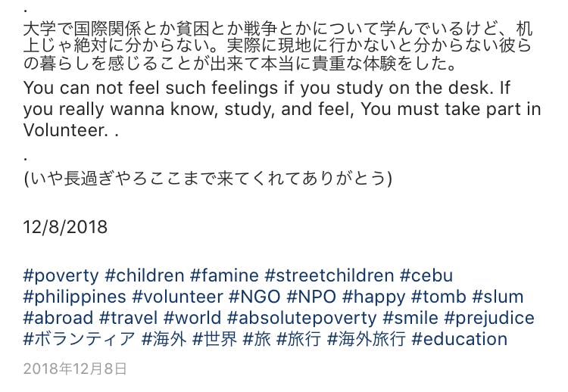Follow the #famine hashtag link

point(225,275)
